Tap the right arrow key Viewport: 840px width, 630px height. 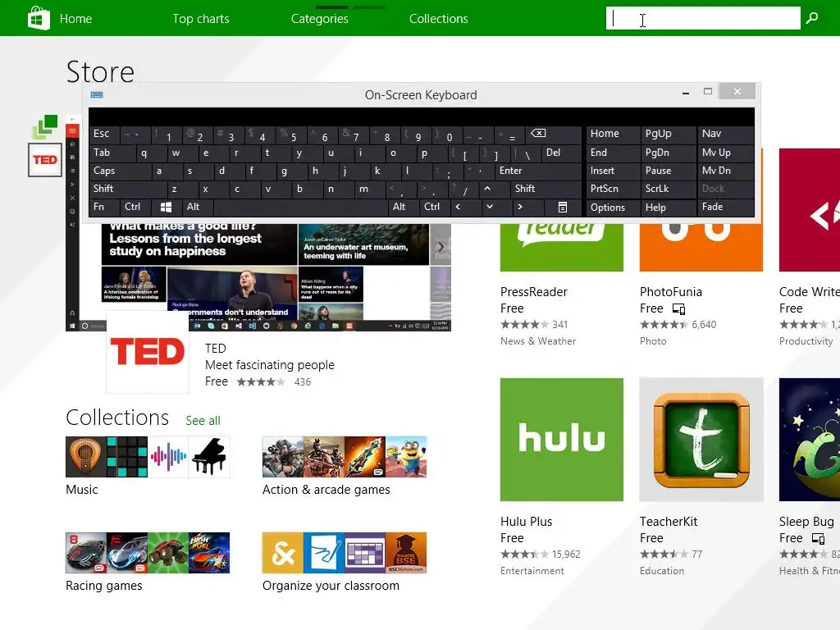[x=519, y=207]
